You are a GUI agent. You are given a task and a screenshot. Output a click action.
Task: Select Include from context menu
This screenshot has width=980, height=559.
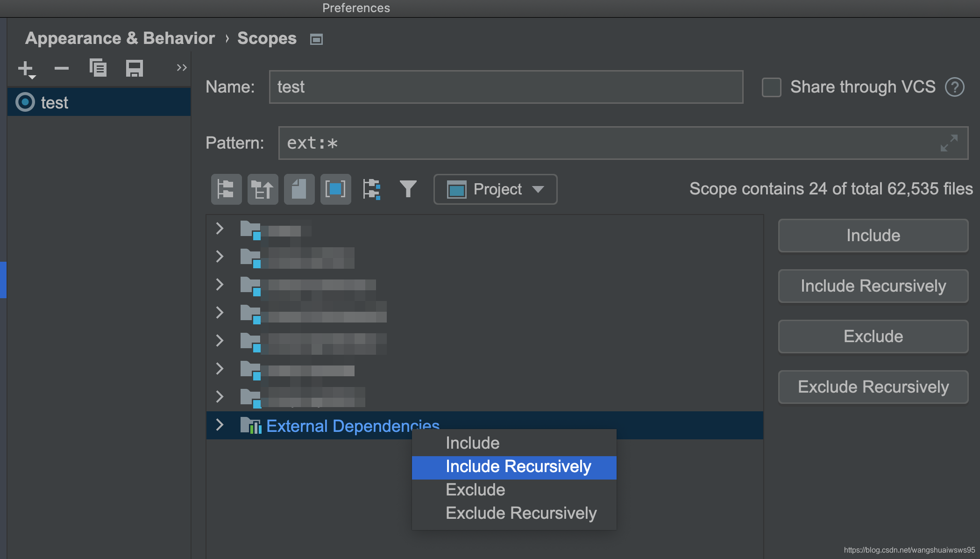(472, 443)
